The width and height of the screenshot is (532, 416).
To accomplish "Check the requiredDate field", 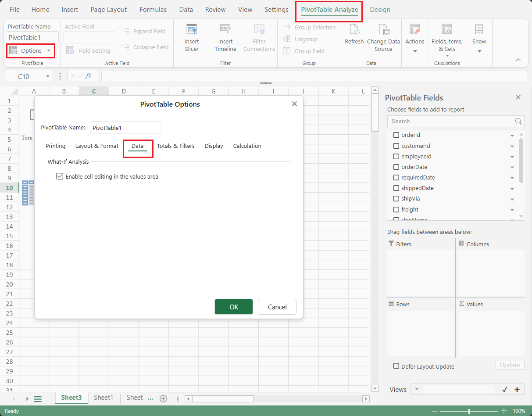I will pyautogui.click(x=396, y=178).
